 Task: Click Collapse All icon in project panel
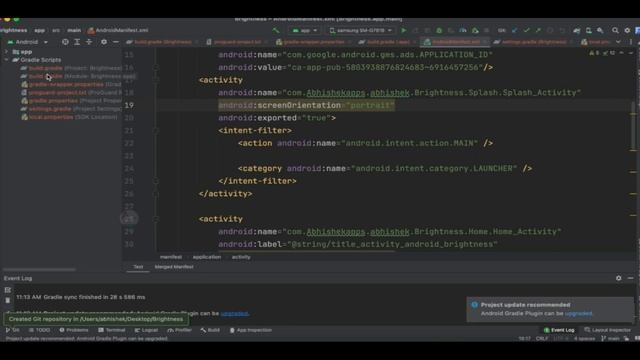pos(89,42)
